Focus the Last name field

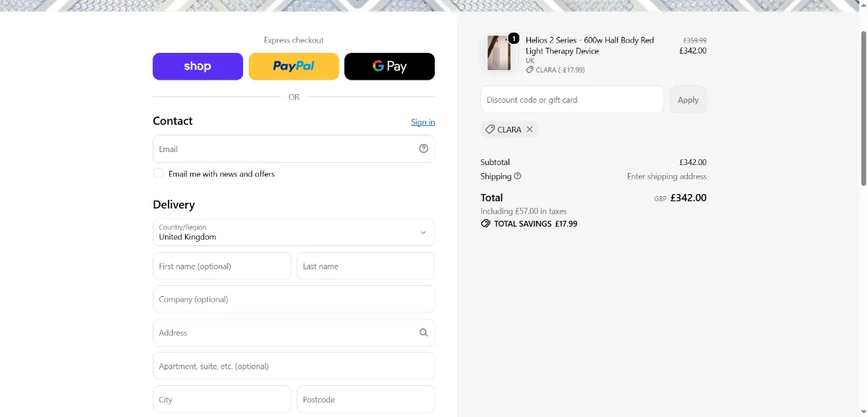pos(365,266)
